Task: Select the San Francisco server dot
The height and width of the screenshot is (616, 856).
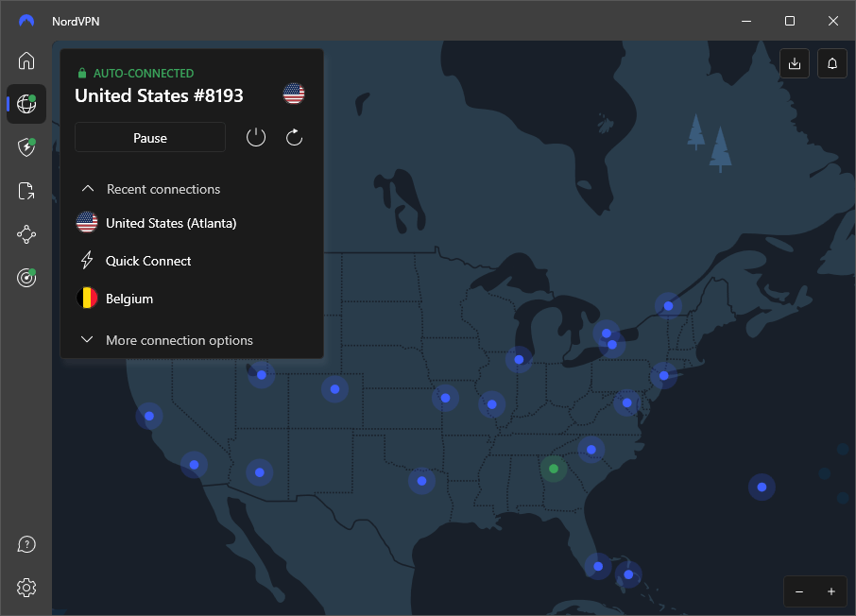Action: tap(149, 416)
